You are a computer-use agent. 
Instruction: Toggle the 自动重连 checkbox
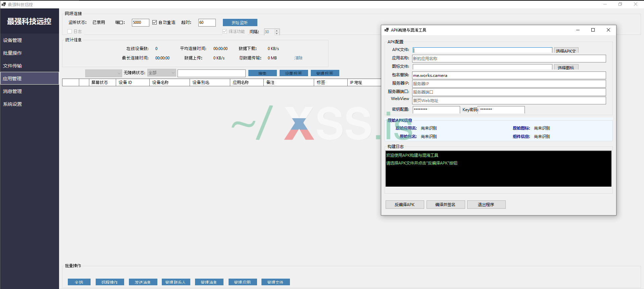point(154,22)
